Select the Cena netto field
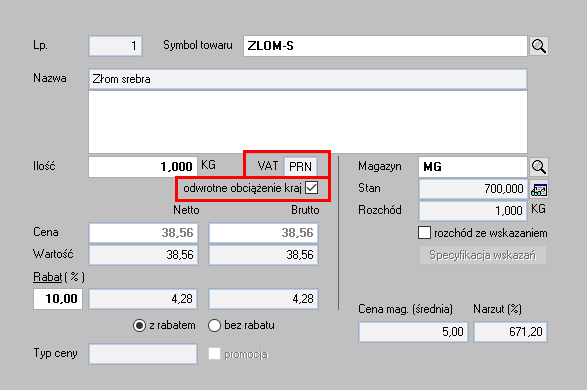The image size is (587, 390). click(143, 232)
